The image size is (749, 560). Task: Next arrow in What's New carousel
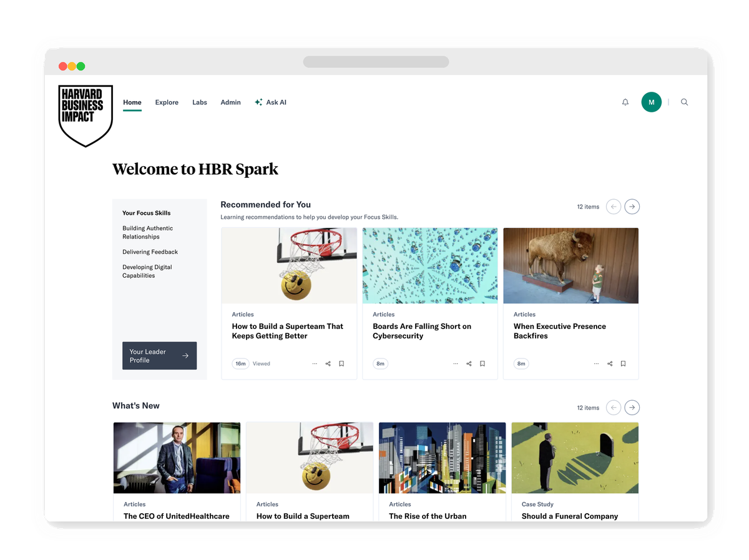(x=632, y=408)
